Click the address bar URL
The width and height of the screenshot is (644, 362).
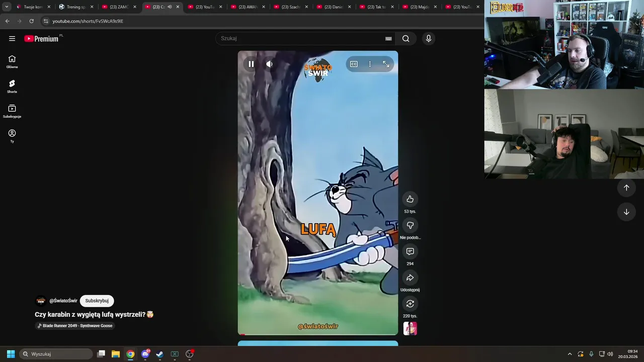(x=88, y=21)
